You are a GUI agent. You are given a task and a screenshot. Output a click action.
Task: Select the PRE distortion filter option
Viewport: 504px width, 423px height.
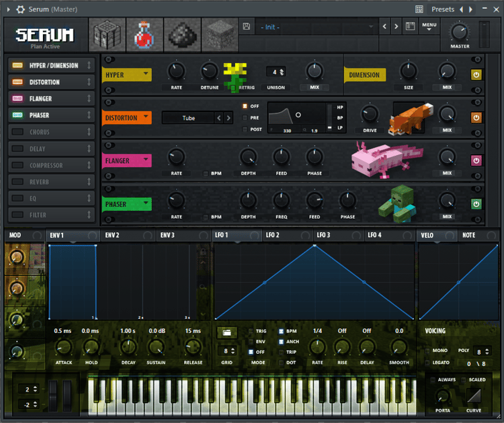pyautogui.click(x=245, y=118)
